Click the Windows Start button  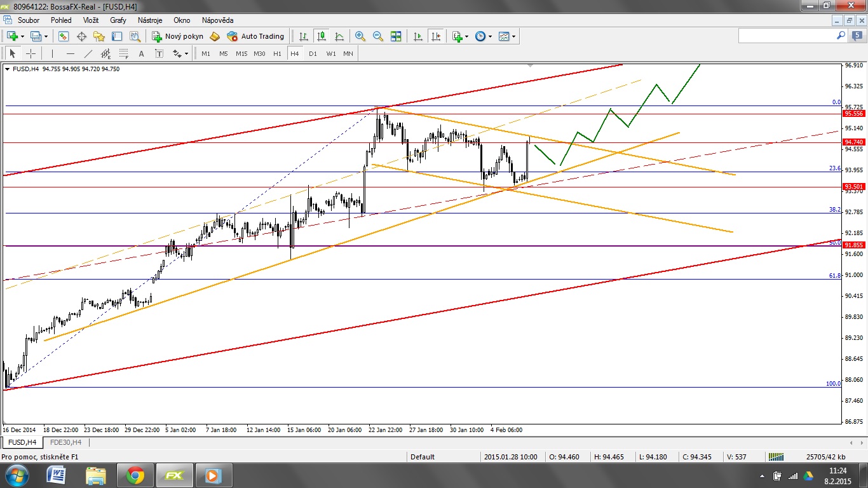[x=17, y=475]
